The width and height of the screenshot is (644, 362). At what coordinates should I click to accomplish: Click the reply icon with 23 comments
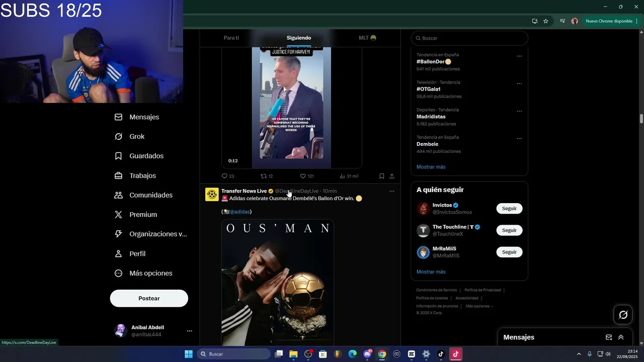[x=228, y=176]
